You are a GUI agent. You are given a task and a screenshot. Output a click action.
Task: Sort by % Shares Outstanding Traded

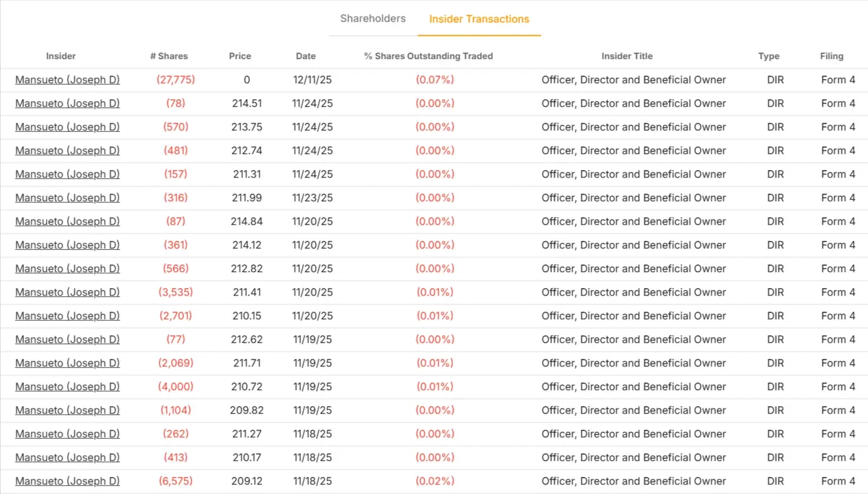[x=428, y=56]
